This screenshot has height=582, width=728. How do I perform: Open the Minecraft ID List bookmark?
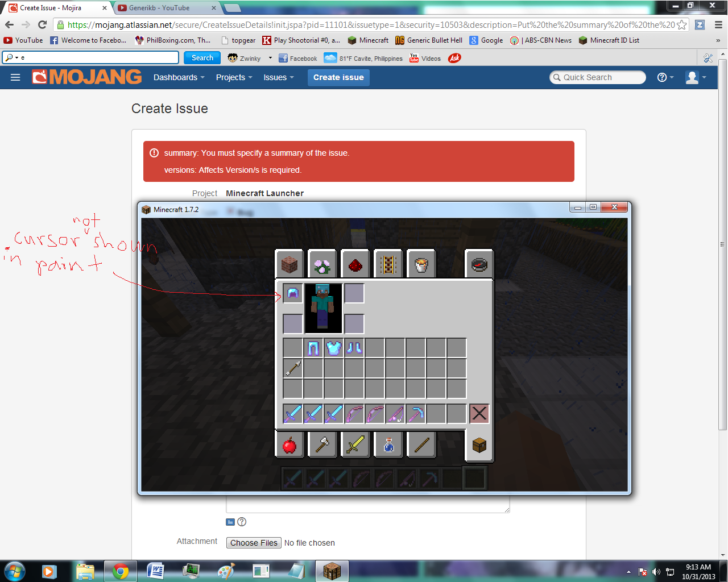[x=609, y=40]
